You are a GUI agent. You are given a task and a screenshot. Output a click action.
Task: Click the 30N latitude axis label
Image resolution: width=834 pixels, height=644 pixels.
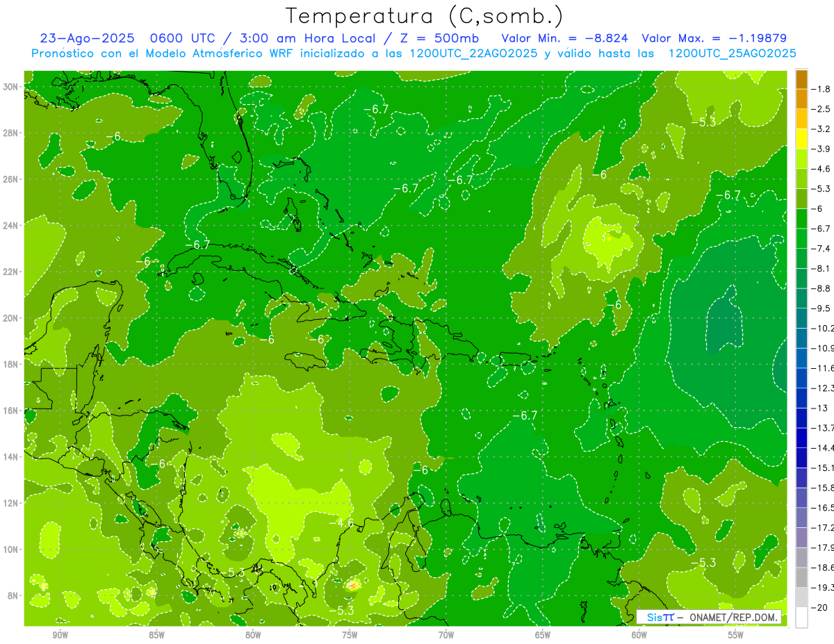pyautogui.click(x=10, y=86)
